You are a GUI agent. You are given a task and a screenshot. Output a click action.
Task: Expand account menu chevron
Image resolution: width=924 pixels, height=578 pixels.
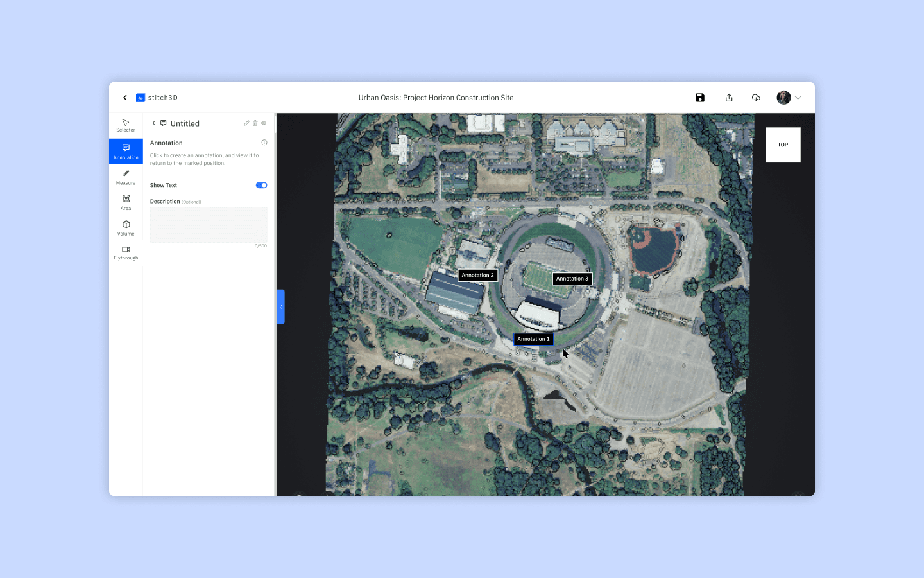[798, 98]
